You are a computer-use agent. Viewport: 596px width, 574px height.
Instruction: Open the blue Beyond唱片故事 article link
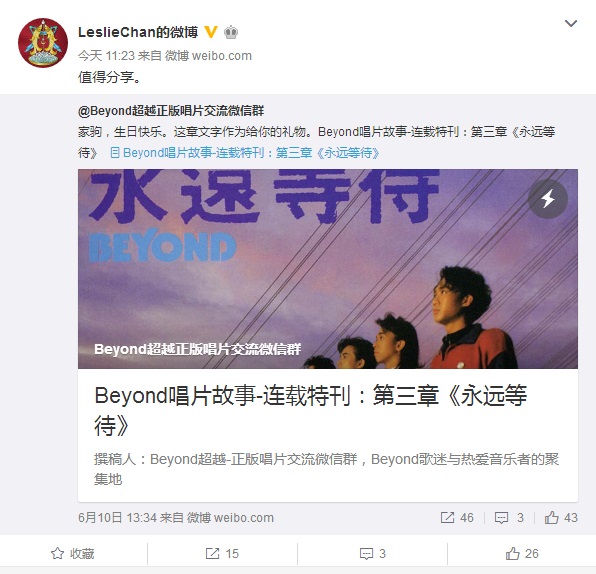(x=244, y=153)
